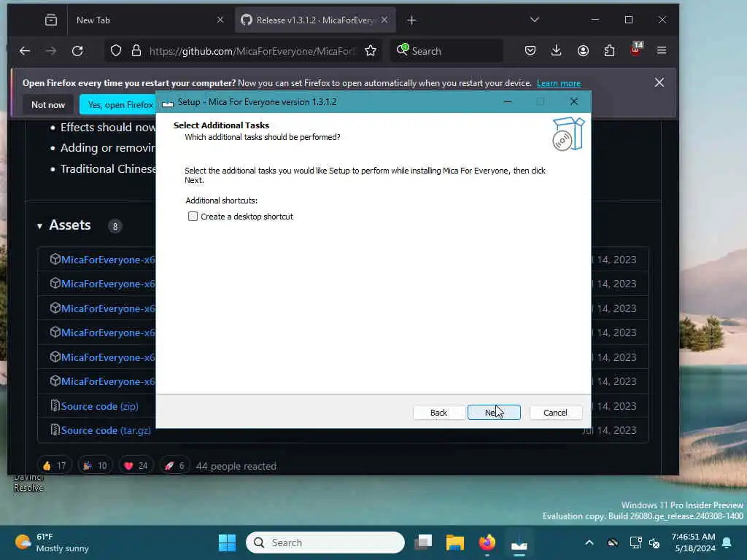Click the network display tray icon
Screen dimensions: 747x560
[635, 542]
